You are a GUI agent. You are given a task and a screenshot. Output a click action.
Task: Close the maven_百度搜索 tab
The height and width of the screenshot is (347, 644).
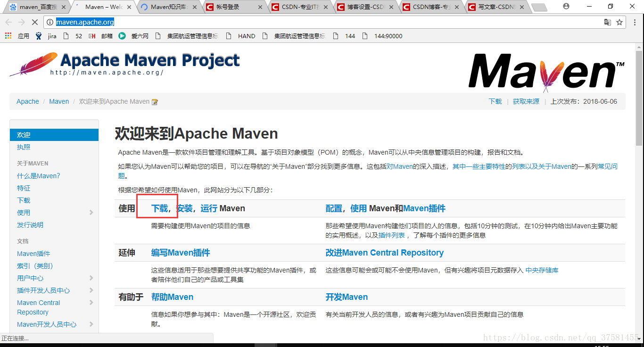tap(64, 7)
